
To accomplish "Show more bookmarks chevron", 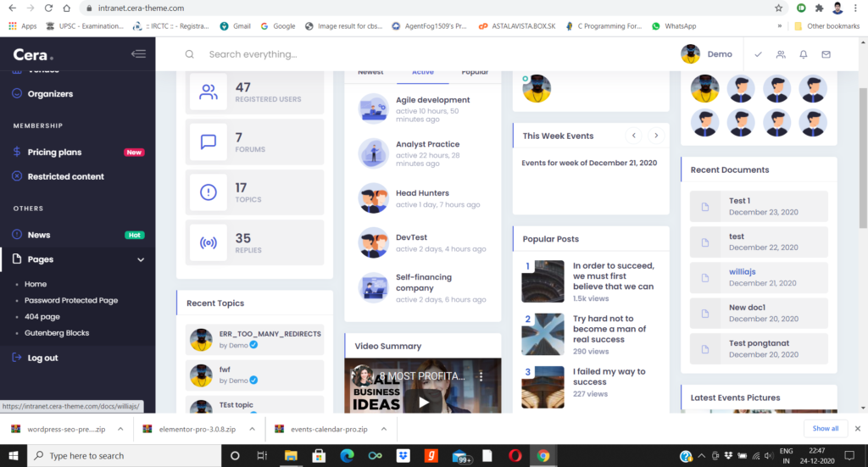I will (x=780, y=26).
